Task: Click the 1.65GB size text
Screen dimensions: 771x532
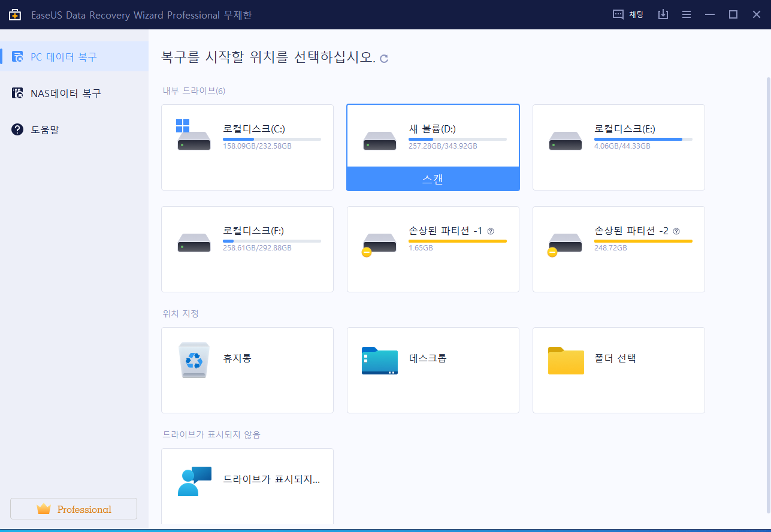Action: [x=421, y=247]
